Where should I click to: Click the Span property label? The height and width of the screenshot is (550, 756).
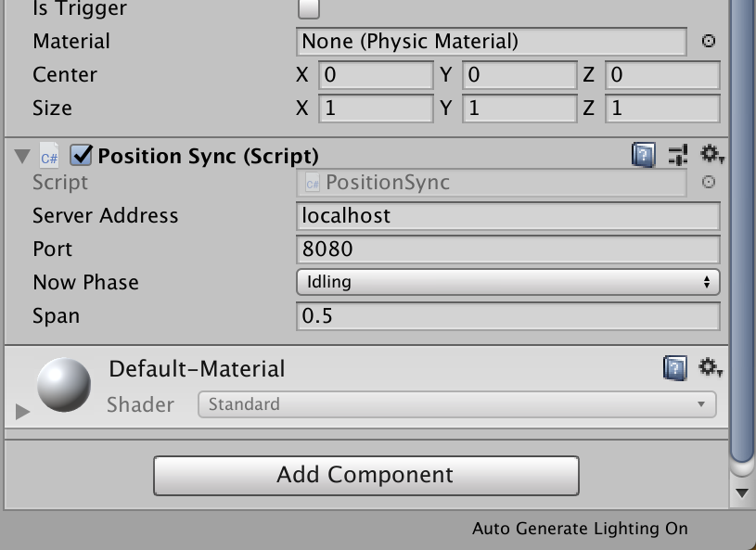pyautogui.click(x=56, y=316)
